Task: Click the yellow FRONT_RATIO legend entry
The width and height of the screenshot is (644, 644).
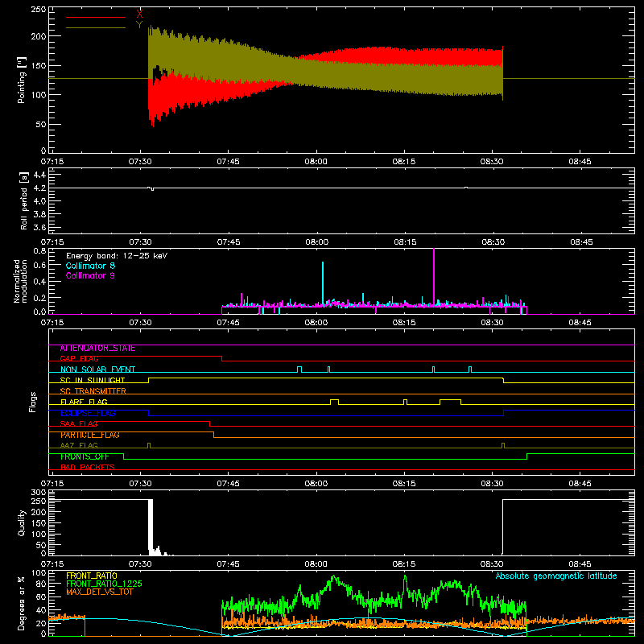Action: tap(92, 576)
